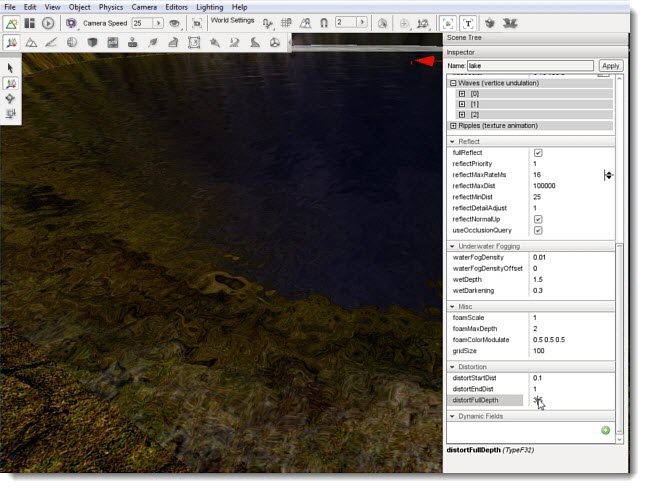Click the Camera Speed value field
Viewport: 645px width, 488px height.
(142, 23)
